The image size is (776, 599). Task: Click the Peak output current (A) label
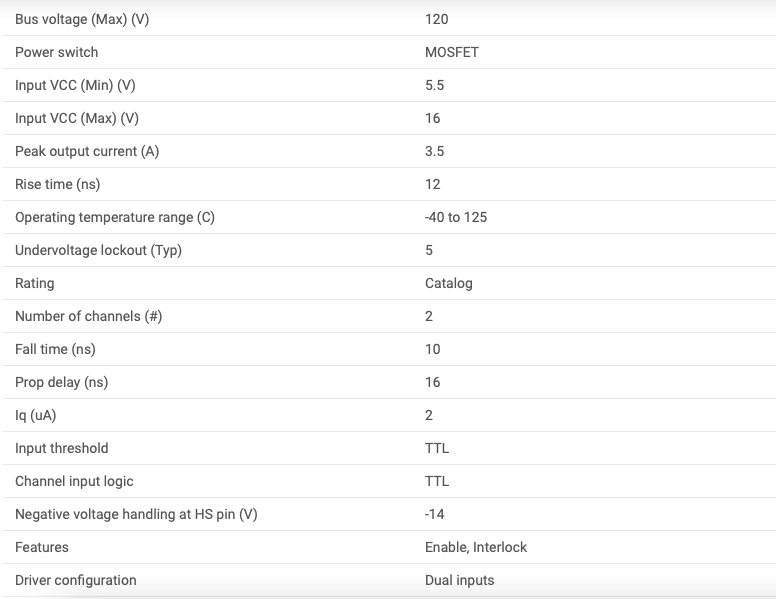pyautogui.click(x=87, y=151)
